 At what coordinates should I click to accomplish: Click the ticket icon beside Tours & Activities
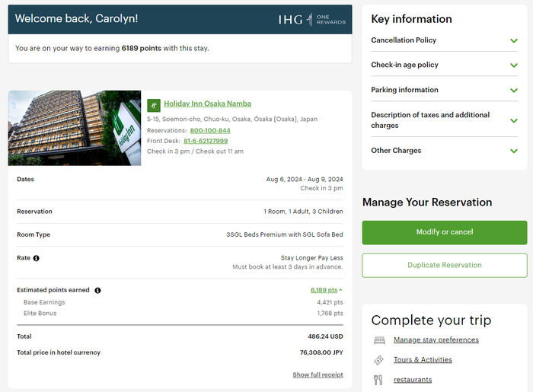click(378, 360)
